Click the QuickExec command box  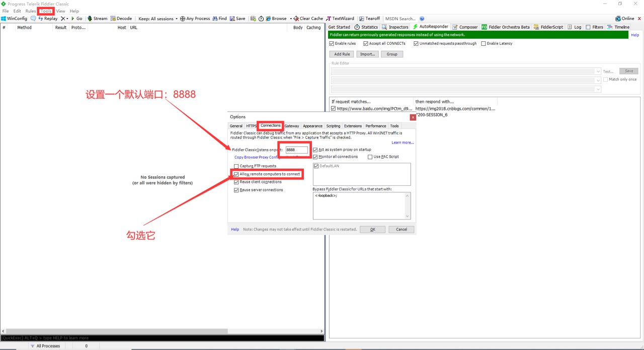162,338
